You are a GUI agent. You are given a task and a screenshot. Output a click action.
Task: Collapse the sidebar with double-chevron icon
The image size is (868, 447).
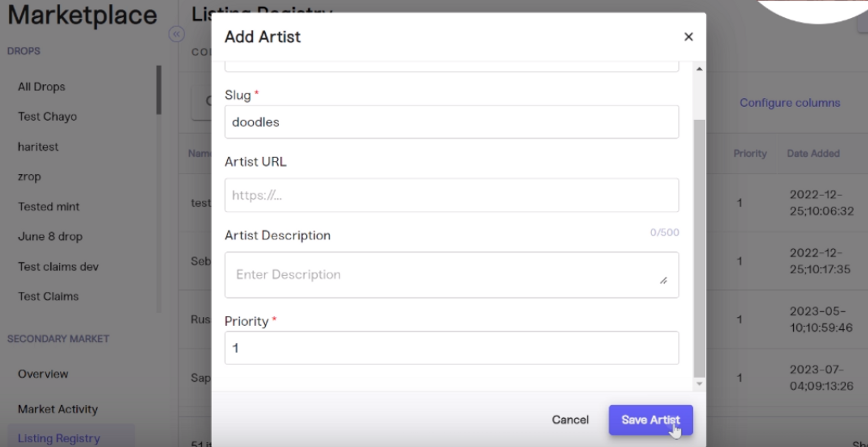[x=176, y=34]
